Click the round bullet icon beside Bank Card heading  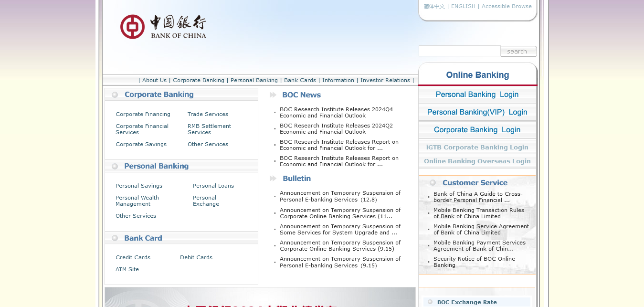[115, 238]
